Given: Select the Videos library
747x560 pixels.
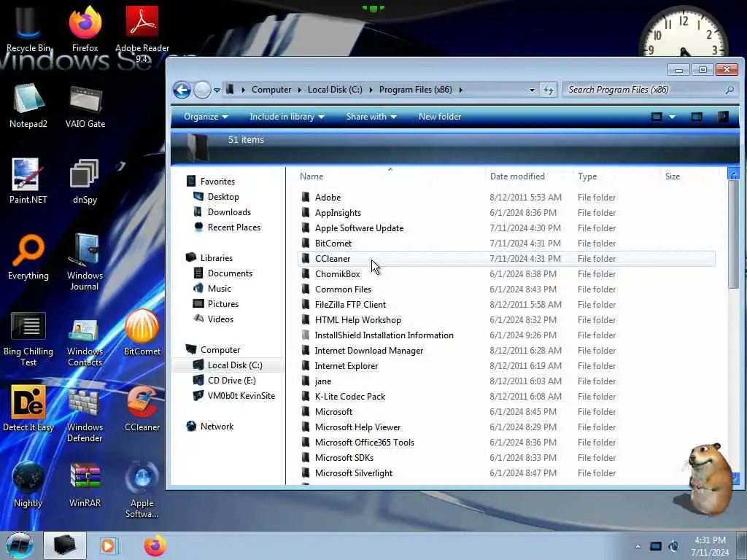Looking at the screenshot, I should coord(220,319).
